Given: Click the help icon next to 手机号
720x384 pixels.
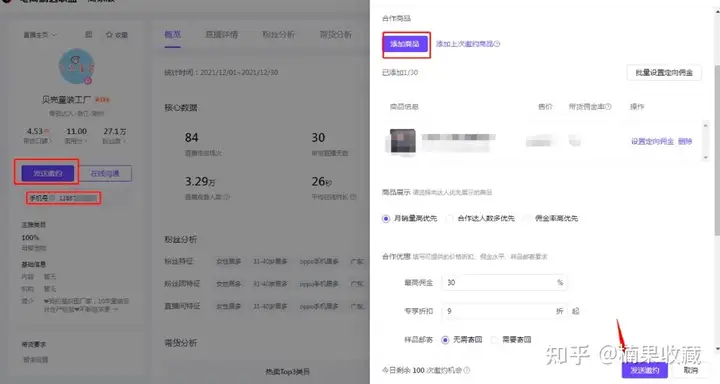Looking at the screenshot, I should coord(52,198).
